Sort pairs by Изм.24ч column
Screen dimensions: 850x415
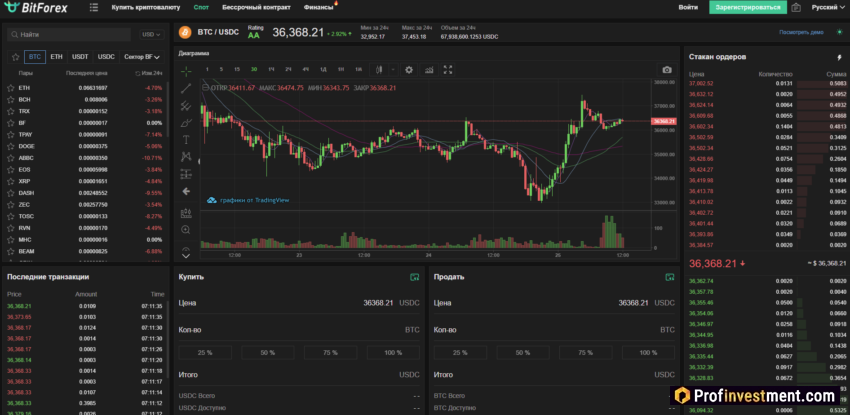pos(149,73)
